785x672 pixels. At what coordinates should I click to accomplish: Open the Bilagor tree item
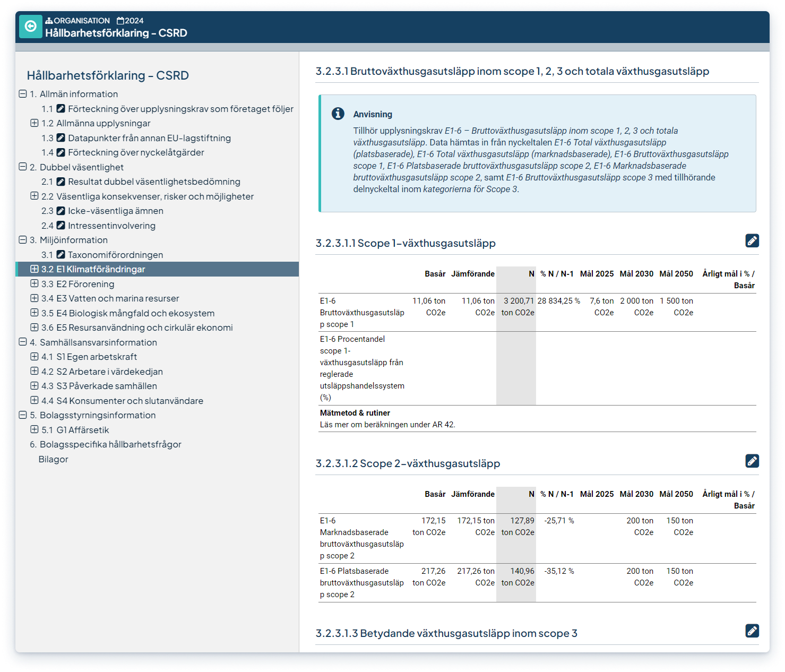(x=53, y=459)
